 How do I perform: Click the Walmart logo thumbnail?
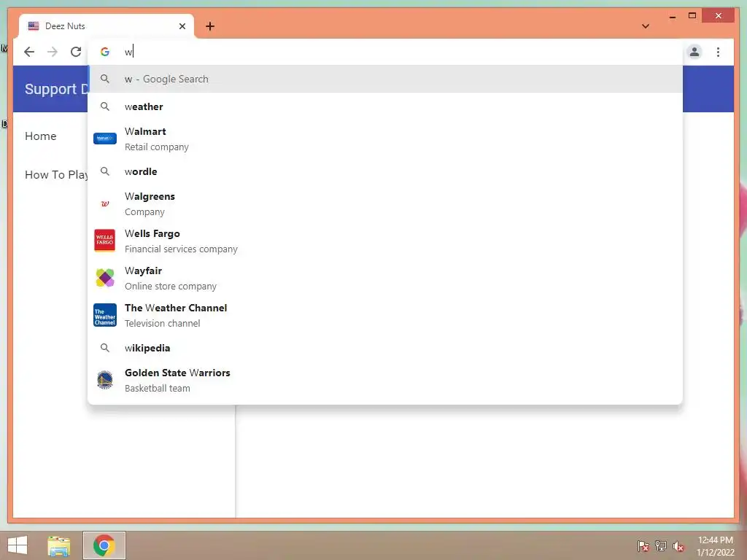pos(105,139)
